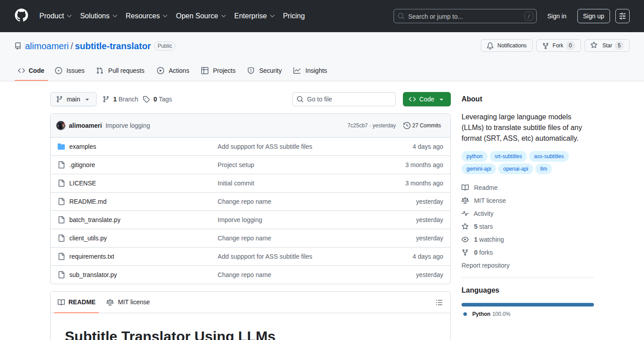This screenshot has height=340, width=644.
Task: Click the openai-api topic tag
Action: click(516, 169)
